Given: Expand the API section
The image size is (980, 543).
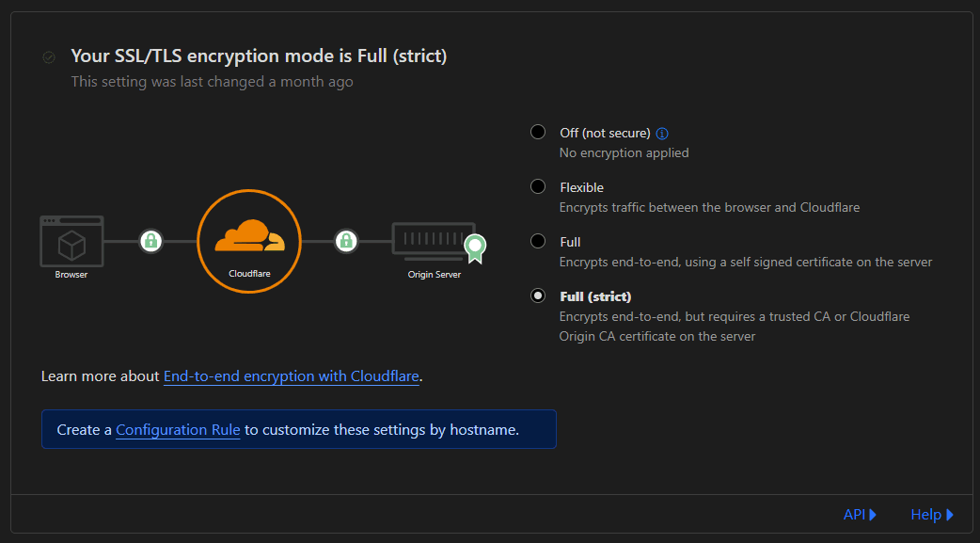Looking at the screenshot, I should (x=860, y=514).
